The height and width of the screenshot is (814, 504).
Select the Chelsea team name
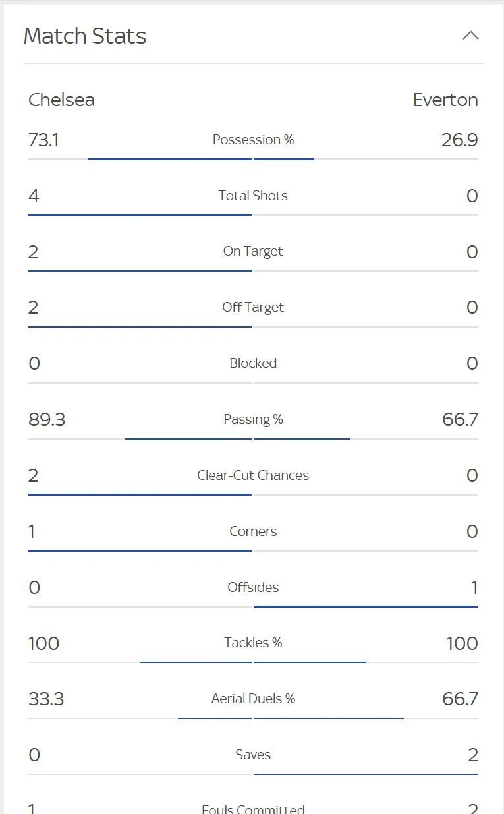(x=61, y=100)
